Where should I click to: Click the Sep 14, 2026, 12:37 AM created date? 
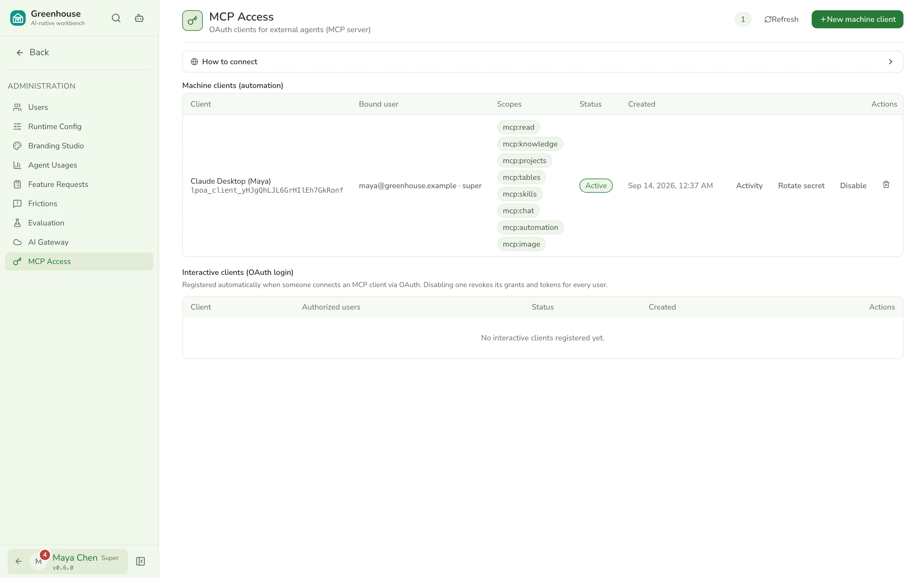671,186
